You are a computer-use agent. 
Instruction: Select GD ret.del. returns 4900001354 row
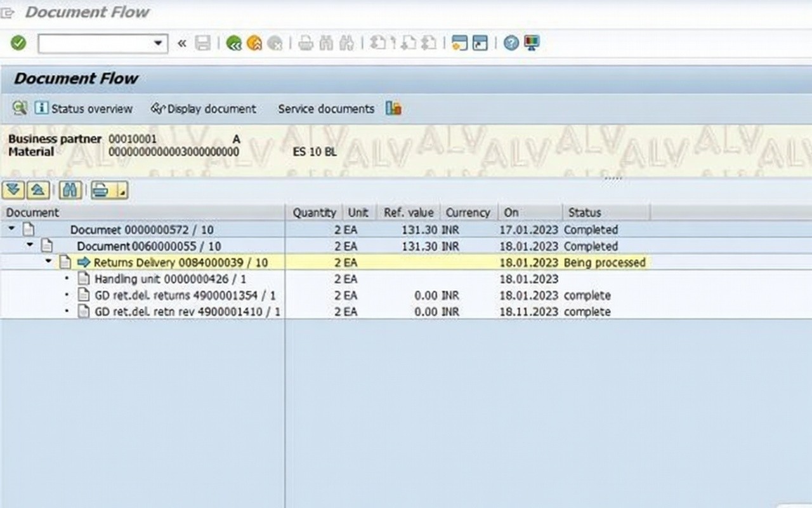pyautogui.click(x=185, y=295)
